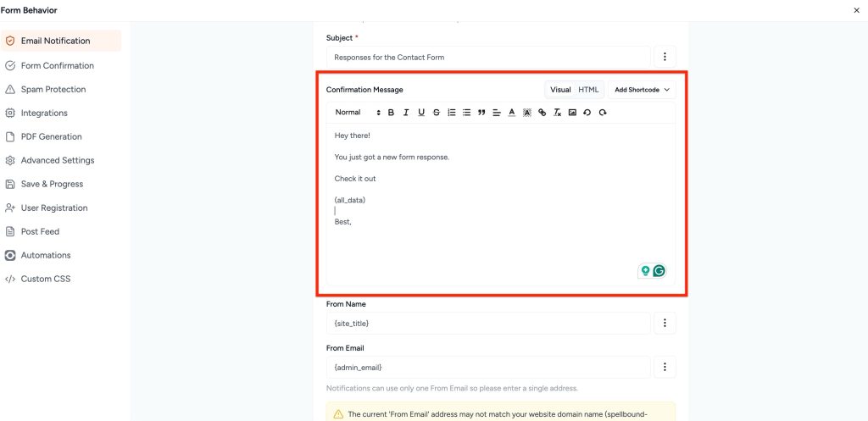Apply italic formatting in editor toolbar
The height and width of the screenshot is (421, 868).
pyautogui.click(x=406, y=113)
